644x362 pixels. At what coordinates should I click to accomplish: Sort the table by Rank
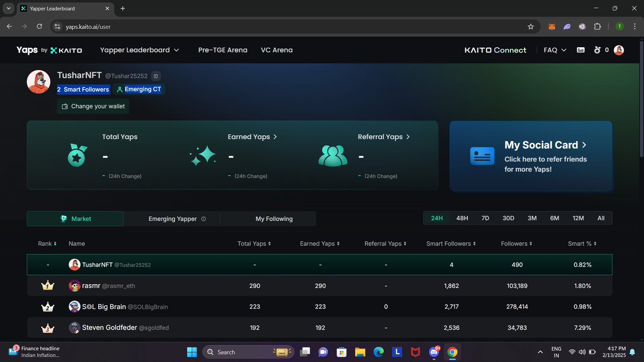pos(47,243)
